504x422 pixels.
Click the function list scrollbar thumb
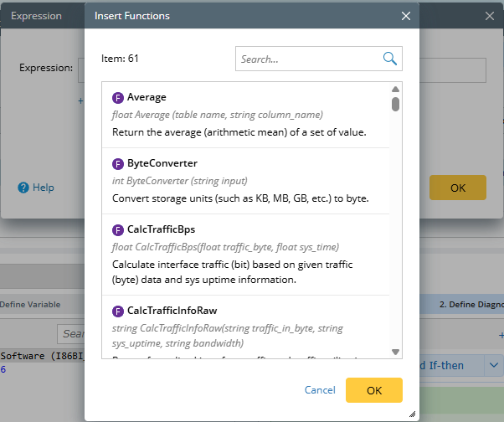click(x=395, y=104)
